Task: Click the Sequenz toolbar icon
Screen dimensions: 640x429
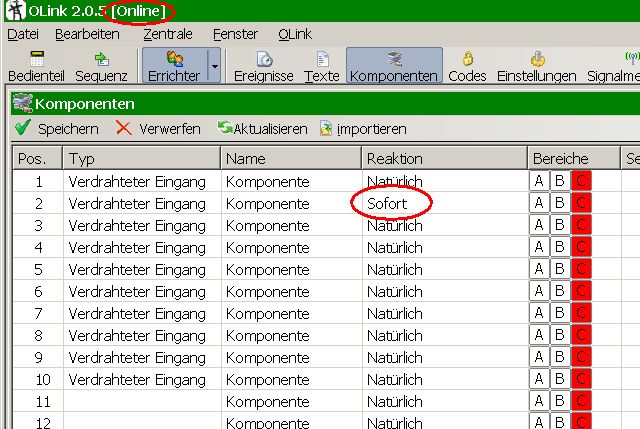Action: [101, 66]
